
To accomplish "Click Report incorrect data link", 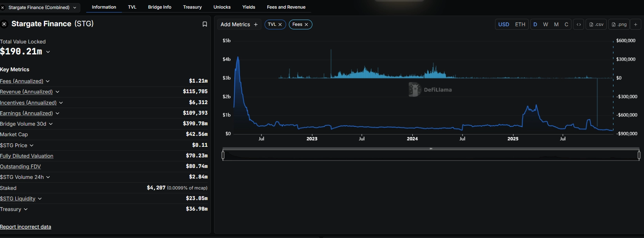I will pos(25,227).
